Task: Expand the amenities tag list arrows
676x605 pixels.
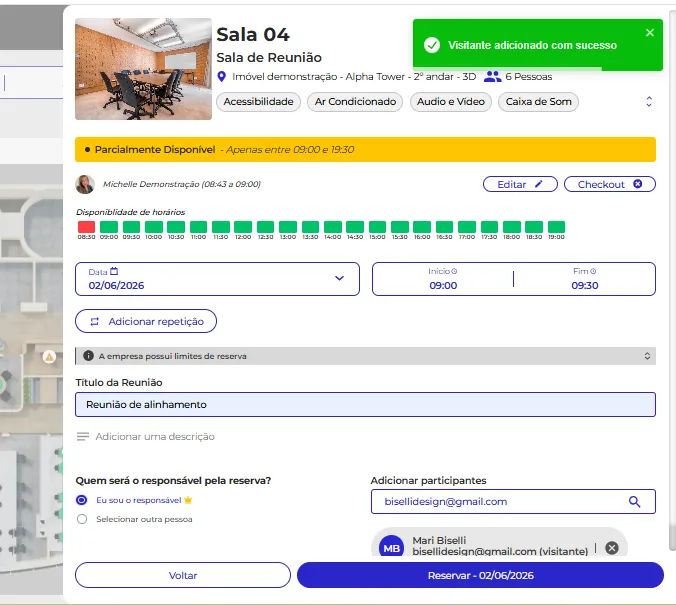Action: coord(649,102)
